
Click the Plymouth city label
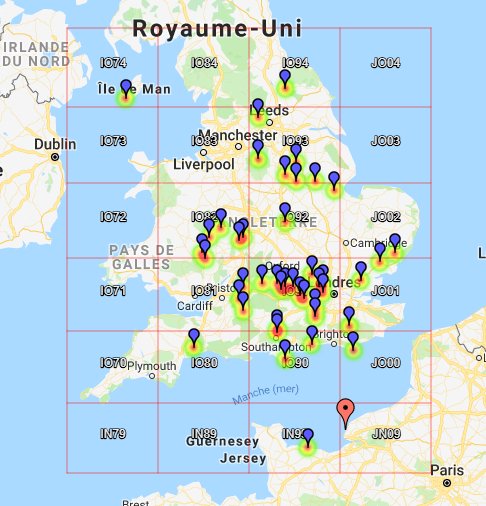pyautogui.click(x=152, y=366)
